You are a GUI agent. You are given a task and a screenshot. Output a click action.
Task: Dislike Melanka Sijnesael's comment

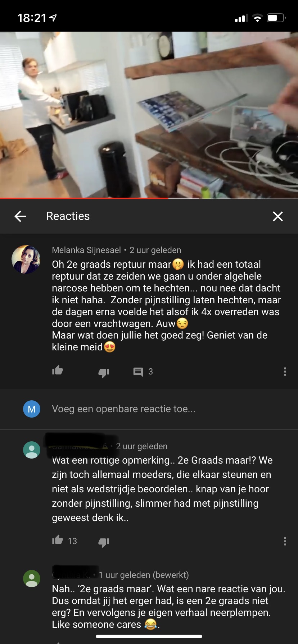click(x=104, y=372)
